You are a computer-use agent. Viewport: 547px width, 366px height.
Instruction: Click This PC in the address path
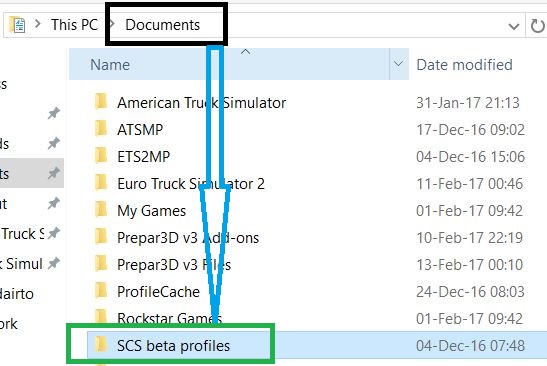click(74, 25)
